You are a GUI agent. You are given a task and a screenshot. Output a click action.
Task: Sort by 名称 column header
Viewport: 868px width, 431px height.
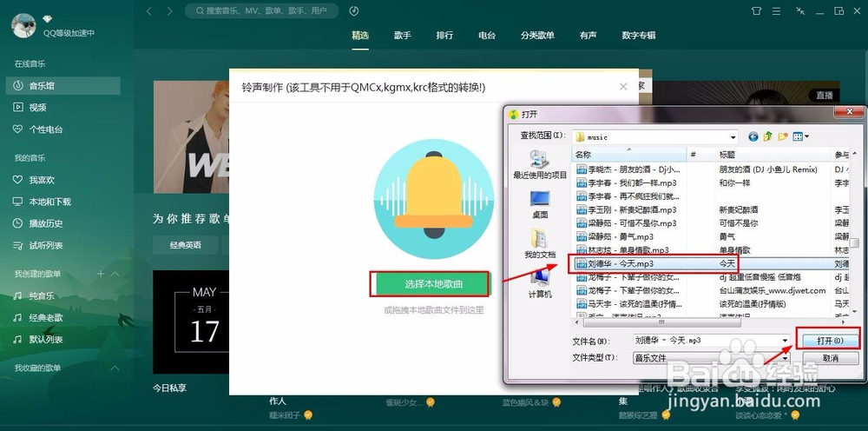(629, 155)
